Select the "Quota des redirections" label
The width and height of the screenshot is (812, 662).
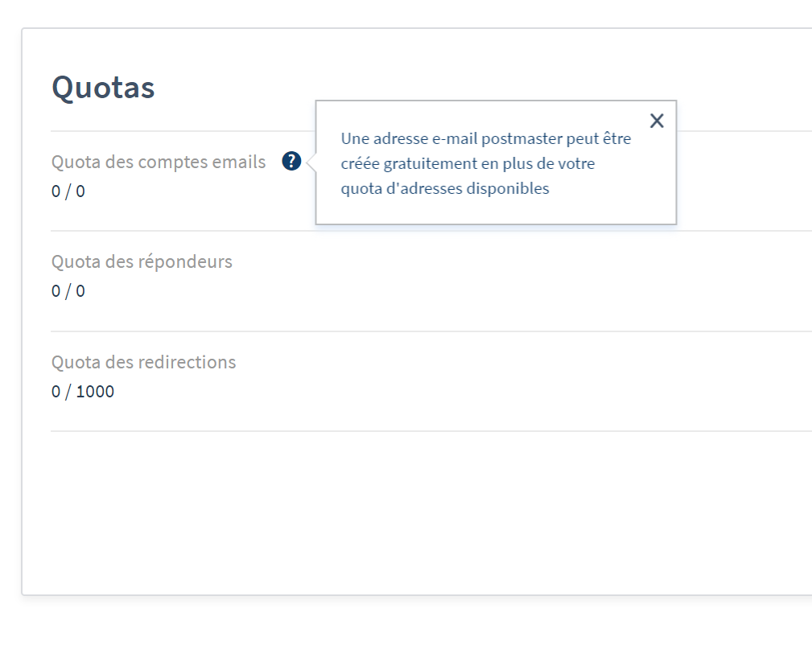tap(144, 362)
